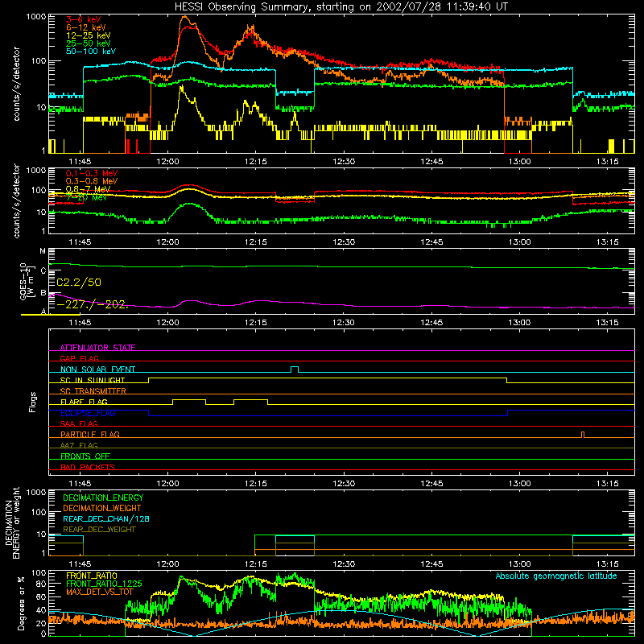Click the 0.3-0.8 MeV legend label
The width and height of the screenshot is (644, 644).
pos(92,182)
